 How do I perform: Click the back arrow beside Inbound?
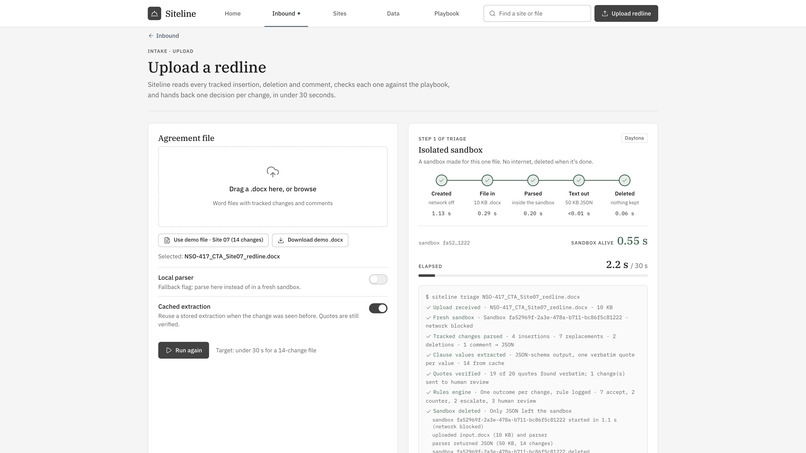tap(151, 35)
